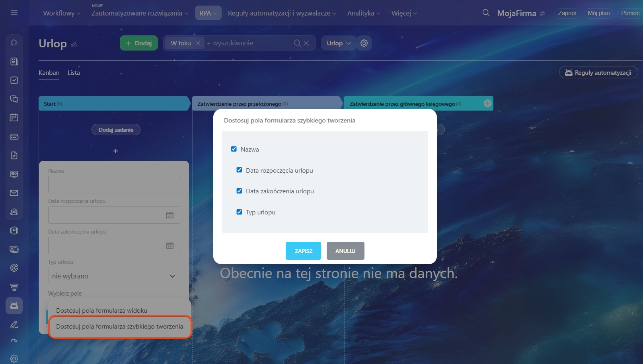Choose 'Dostosuj pola formularza widoku'
The width and height of the screenshot is (643, 364).
point(102,310)
